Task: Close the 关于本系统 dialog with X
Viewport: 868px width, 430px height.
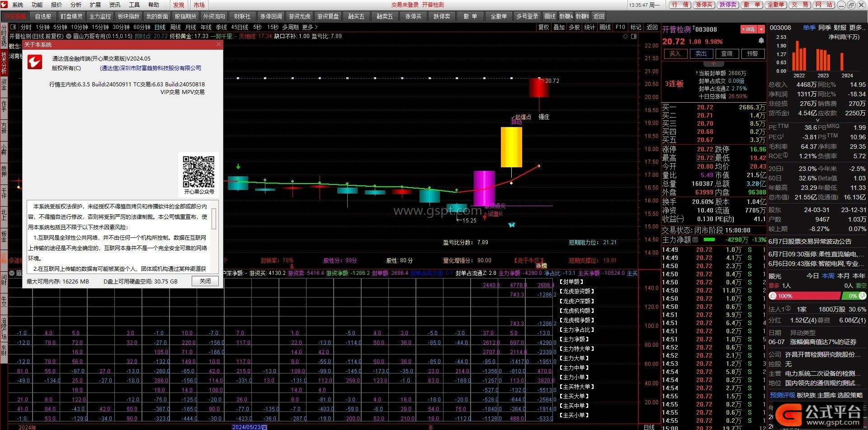Action: coord(218,44)
